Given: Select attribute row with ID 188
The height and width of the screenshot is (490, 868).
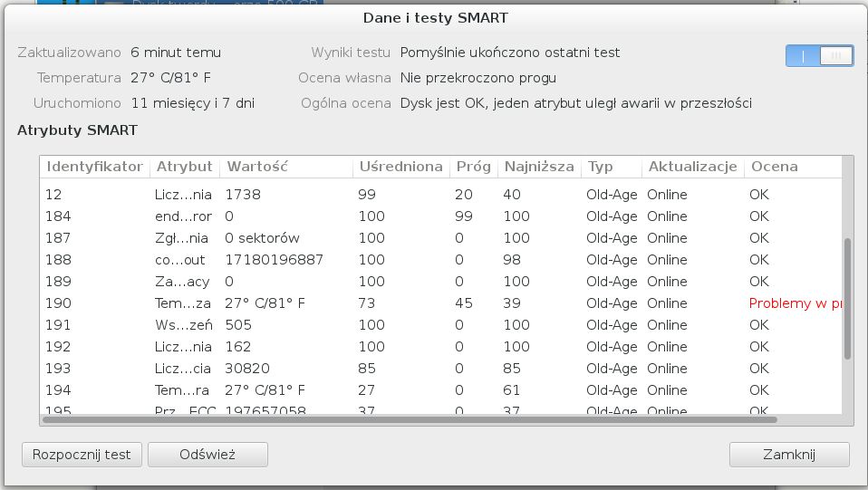Looking at the screenshot, I should 441,260.
